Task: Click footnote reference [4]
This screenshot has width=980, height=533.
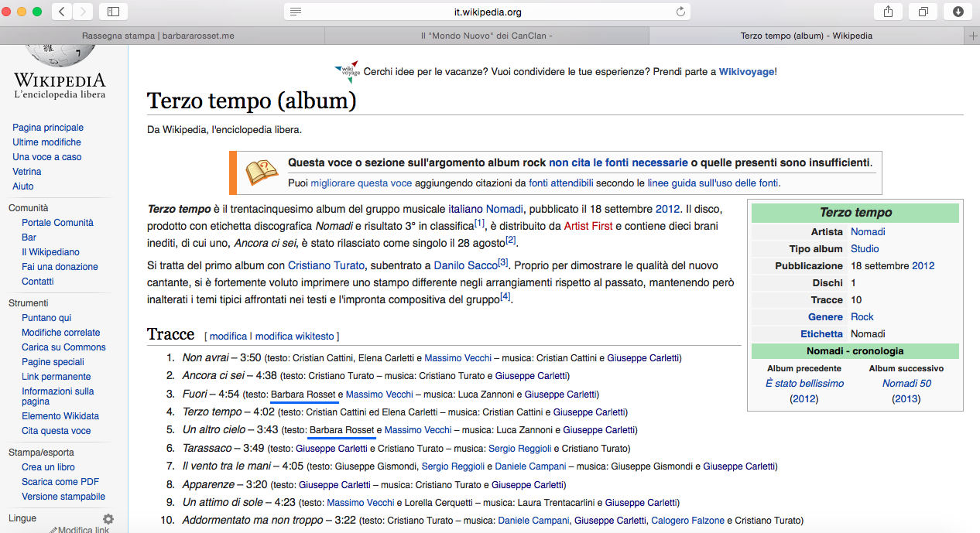Action: pyautogui.click(x=505, y=296)
